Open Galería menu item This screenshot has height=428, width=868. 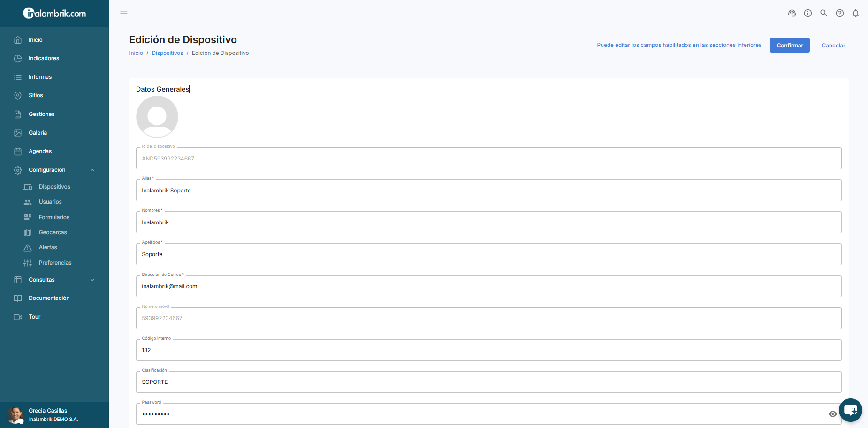(x=38, y=133)
